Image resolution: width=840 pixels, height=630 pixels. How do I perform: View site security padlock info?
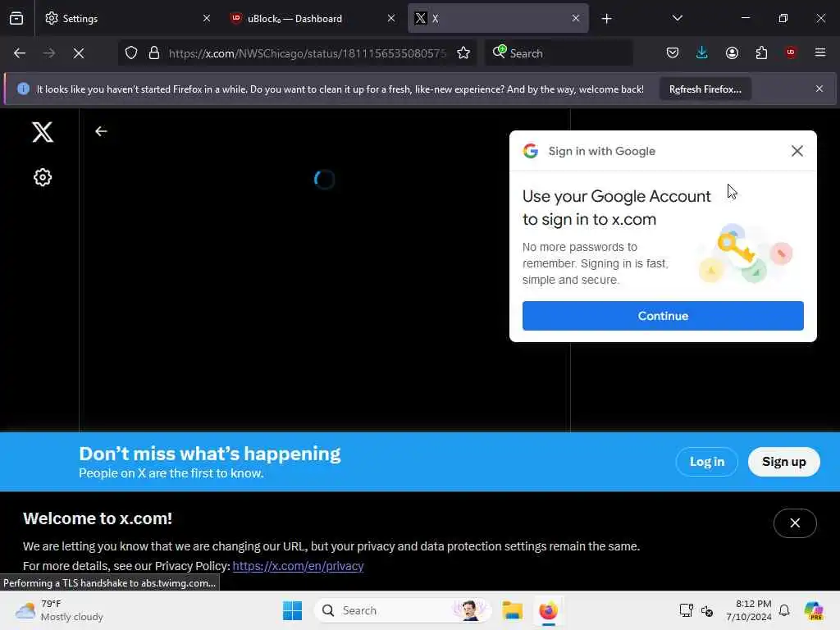(x=154, y=53)
